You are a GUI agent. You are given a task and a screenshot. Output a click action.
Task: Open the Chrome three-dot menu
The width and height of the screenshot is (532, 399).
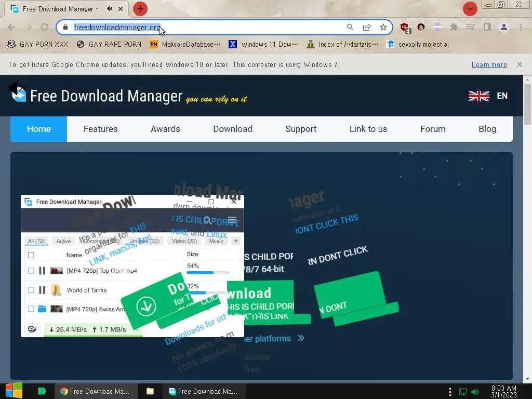click(x=521, y=27)
